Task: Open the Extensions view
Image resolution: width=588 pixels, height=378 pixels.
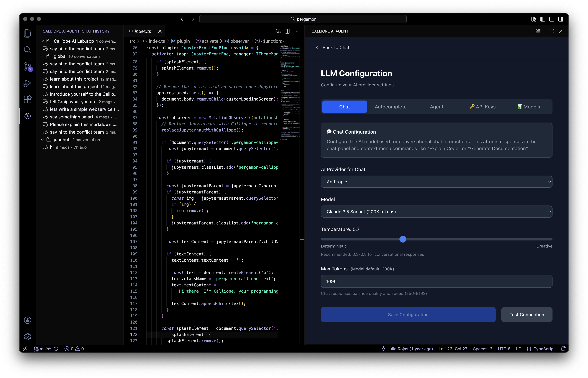Action: point(28,99)
